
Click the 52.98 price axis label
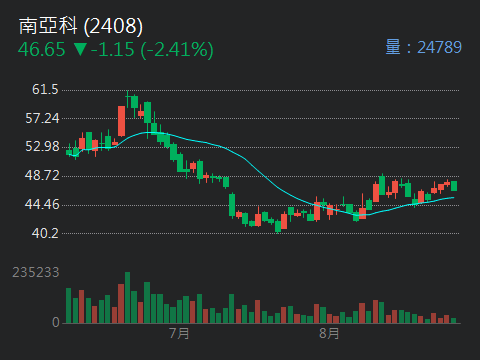click(x=42, y=146)
